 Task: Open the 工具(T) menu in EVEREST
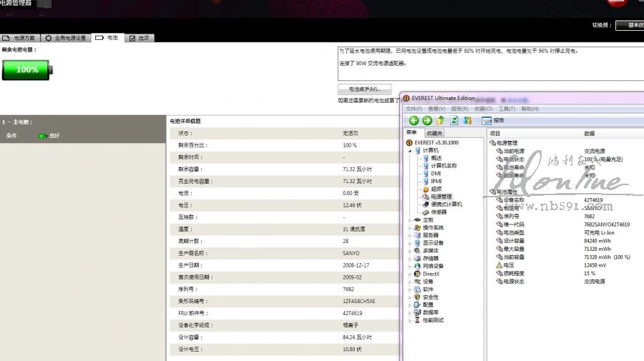507,109
